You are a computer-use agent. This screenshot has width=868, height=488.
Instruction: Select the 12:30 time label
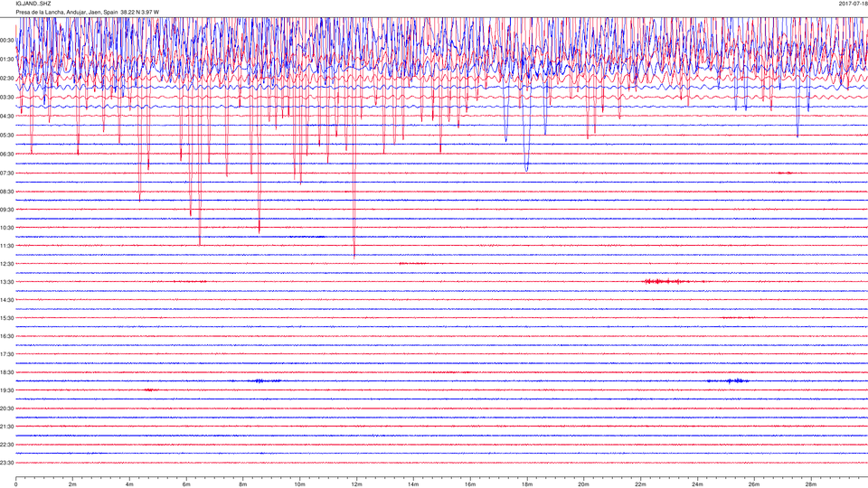point(7,264)
